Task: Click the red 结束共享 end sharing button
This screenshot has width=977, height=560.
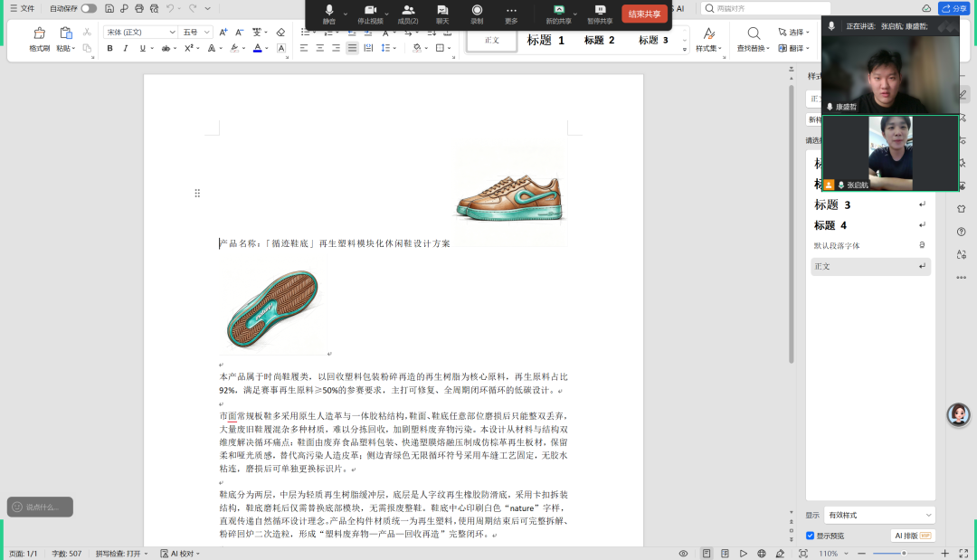Action: [x=644, y=14]
